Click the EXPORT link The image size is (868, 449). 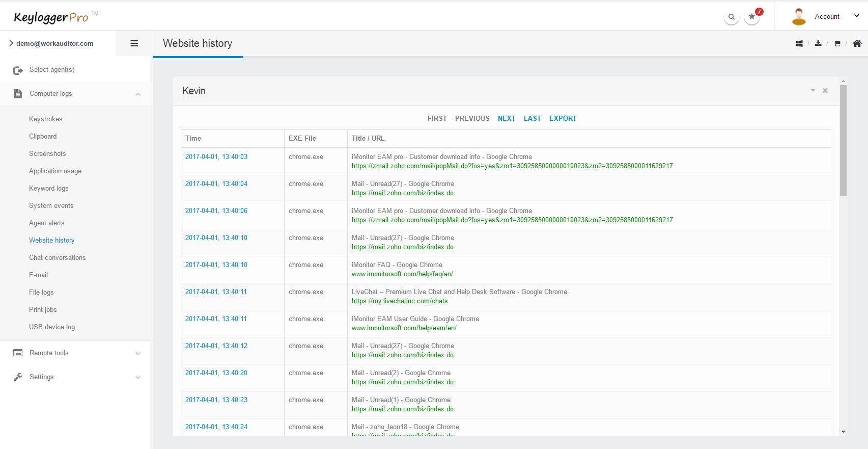[x=563, y=118]
